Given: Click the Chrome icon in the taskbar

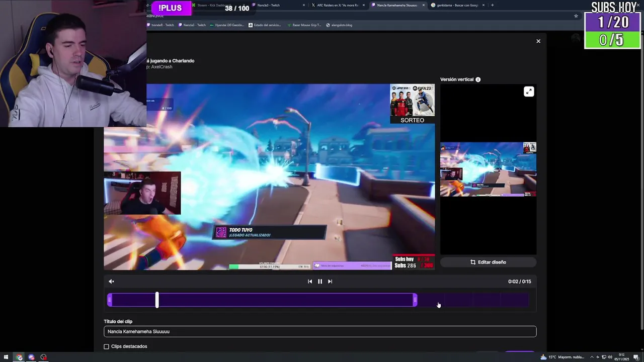Looking at the screenshot, I should 19,357.
